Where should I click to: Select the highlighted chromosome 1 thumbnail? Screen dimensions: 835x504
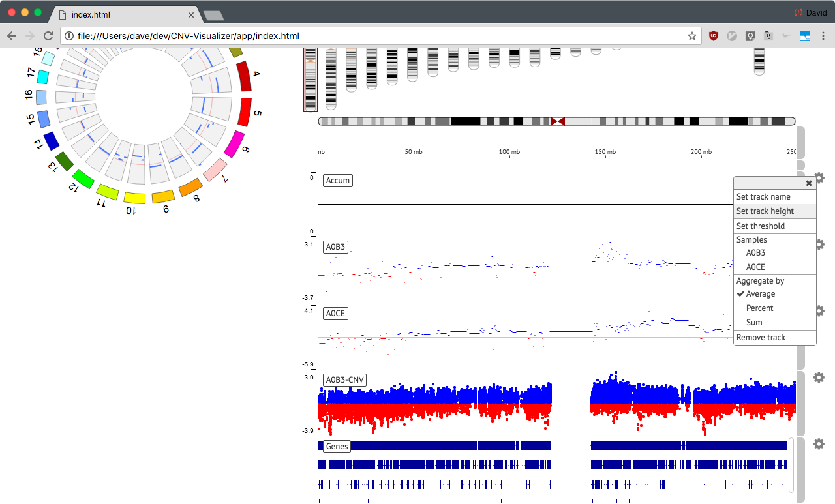tap(311, 79)
